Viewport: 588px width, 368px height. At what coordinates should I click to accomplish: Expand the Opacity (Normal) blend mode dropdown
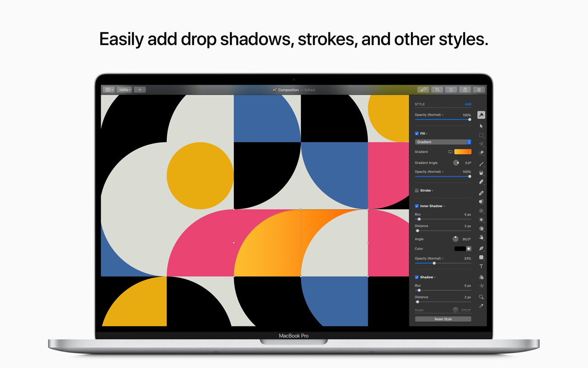tap(429, 114)
